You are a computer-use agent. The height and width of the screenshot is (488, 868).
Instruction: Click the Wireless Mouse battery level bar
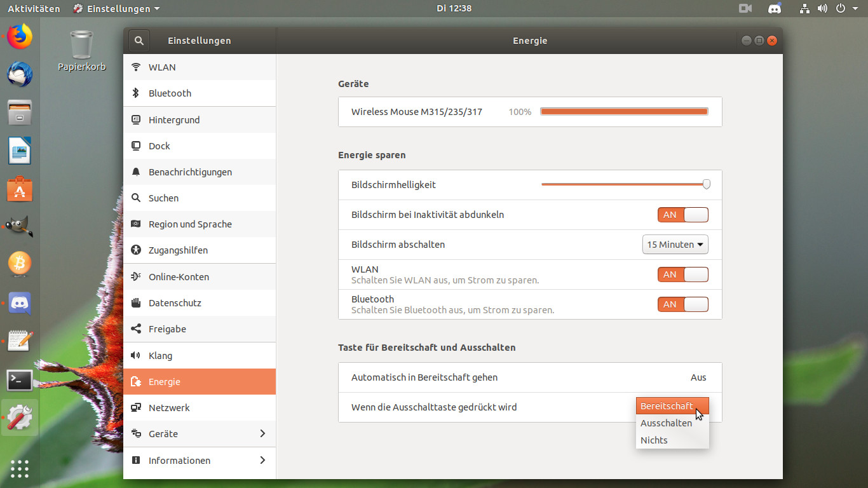(624, 112)
